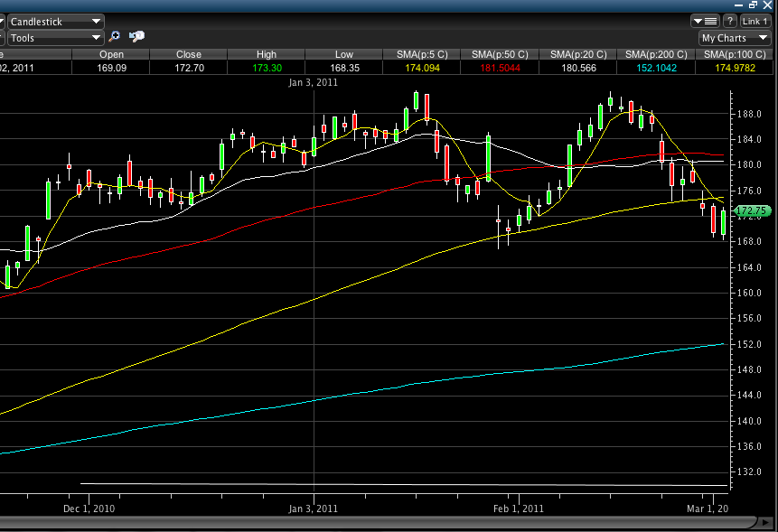Open the My Charts dropdown
This screenshot has width=778, height=532.
[735, 38]
